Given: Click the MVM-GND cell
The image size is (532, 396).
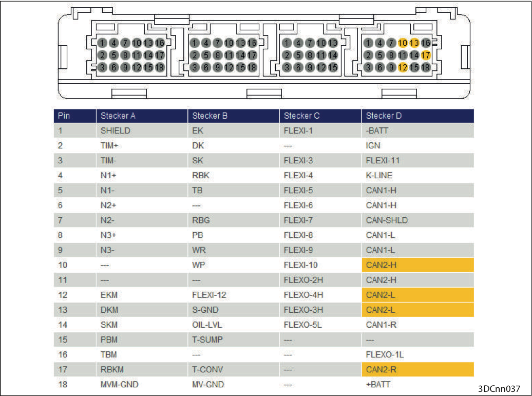Looking at the screenshot, I should coord(142,385).
